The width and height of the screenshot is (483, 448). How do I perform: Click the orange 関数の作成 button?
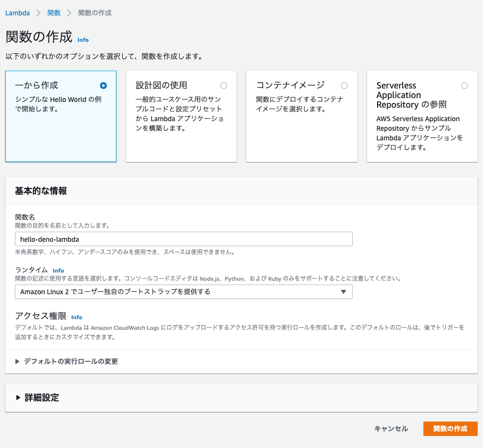(x=450, y=429)
